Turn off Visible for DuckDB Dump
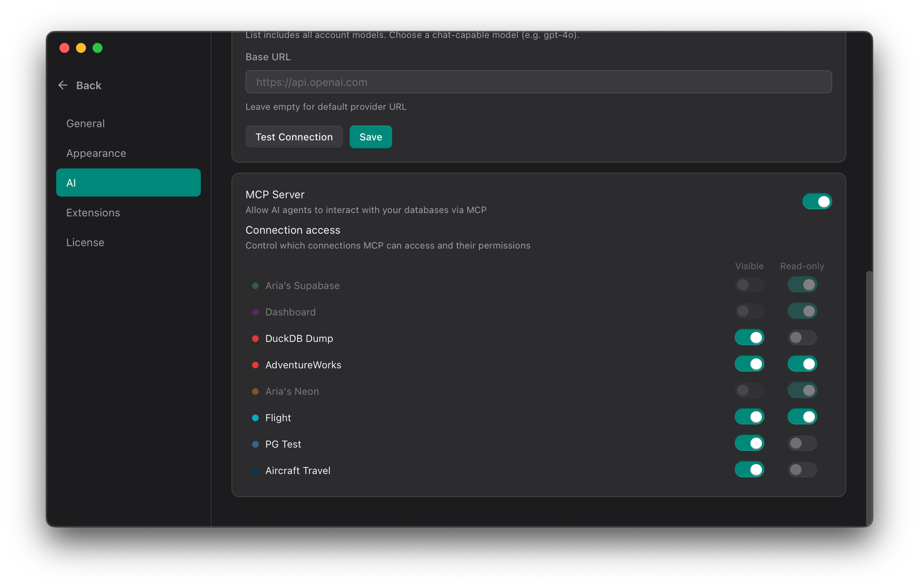The height and width of the screenshot is (588, 919). (749, 338)
